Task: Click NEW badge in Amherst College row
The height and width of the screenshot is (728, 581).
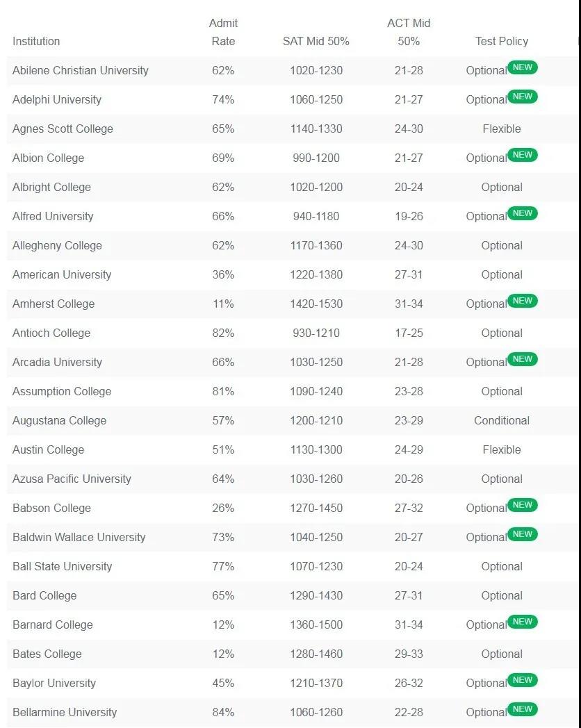Action: click(x=523, y=301)
